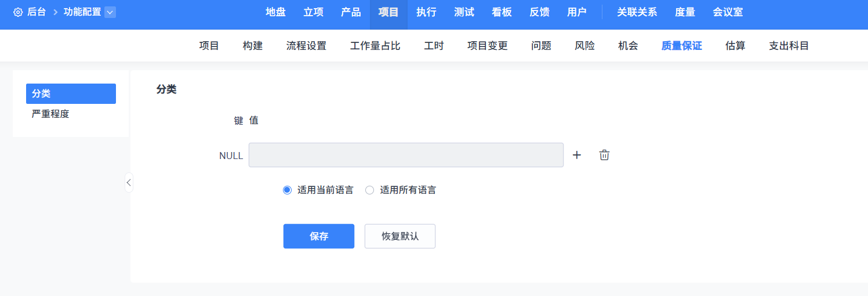
Task: Click the gear icon beside 后台
Action: [x=17, y=12]
